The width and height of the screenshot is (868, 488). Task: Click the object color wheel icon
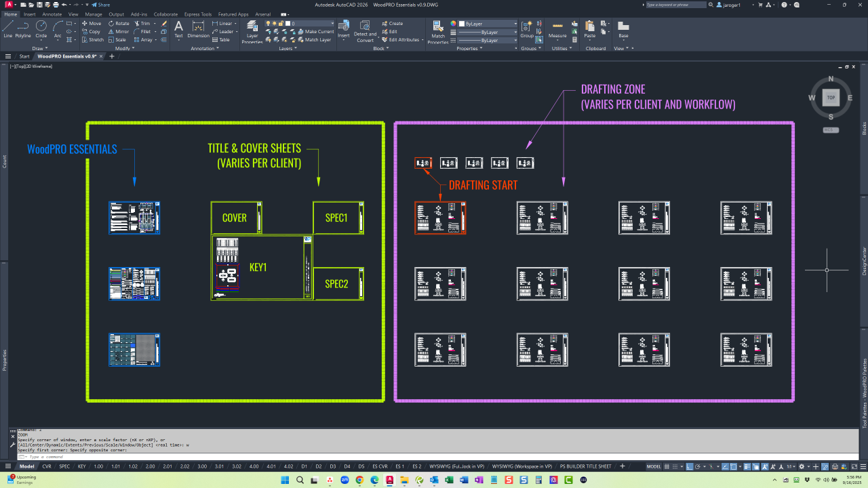[454, 24]
